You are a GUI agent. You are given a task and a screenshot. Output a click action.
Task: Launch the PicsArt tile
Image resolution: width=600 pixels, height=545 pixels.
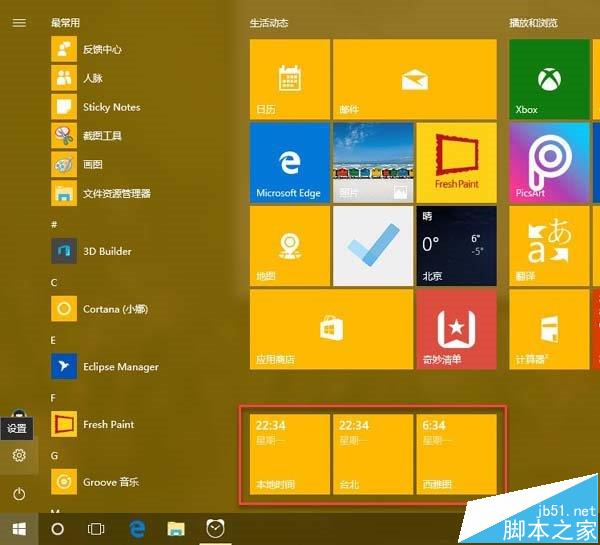coord(549,163)
